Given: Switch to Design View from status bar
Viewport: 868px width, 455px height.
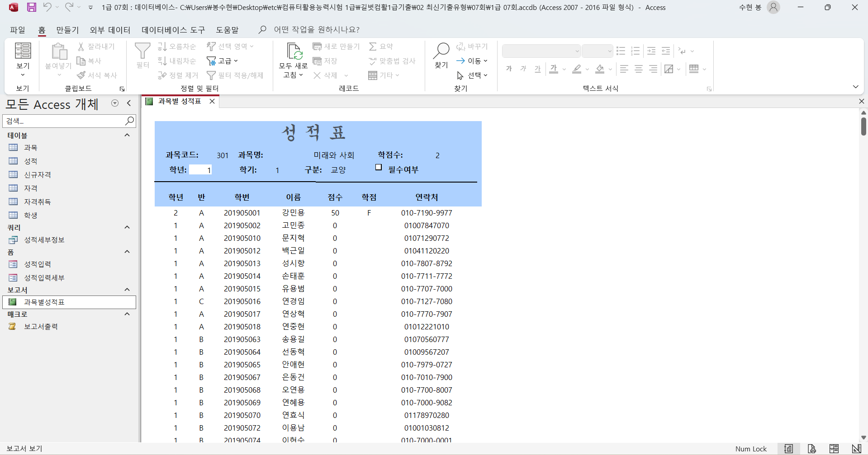Looking at the screenshot, I should click(x=856, y=449).
